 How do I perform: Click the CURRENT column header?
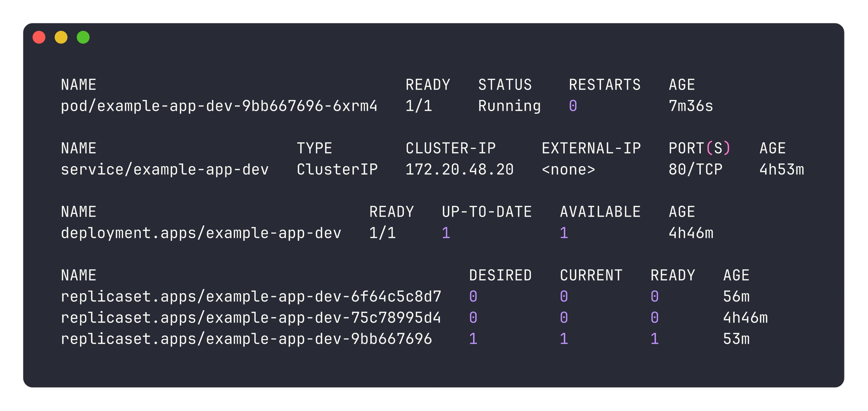(x=591, y=275)
